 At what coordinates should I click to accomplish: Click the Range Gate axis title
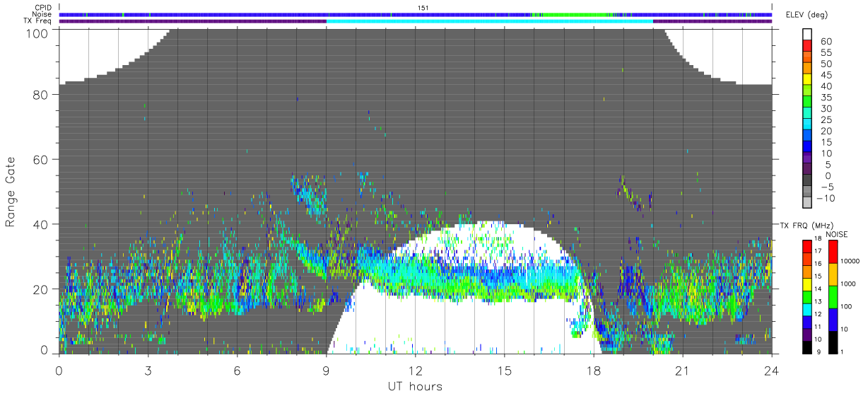(x=11, y=192)
